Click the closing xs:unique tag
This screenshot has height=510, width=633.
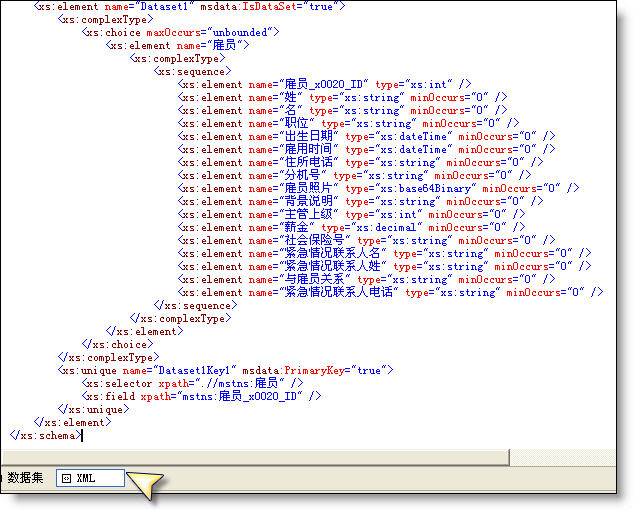coord(94,409)
